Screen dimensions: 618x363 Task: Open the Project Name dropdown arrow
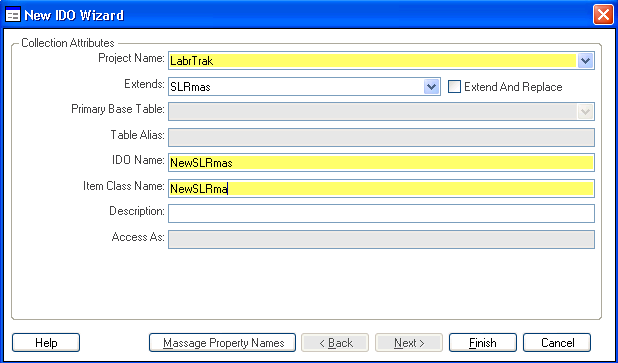click(x=585, y=61)
